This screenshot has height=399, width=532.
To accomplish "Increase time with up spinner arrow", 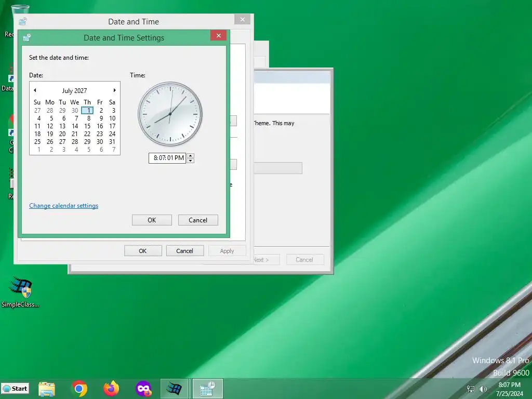I will pyautogui.click(x=191, y=156).
